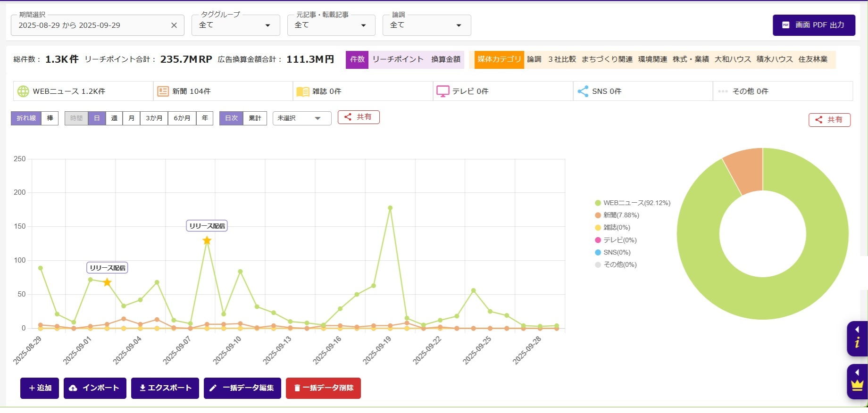Select the 論調 tab in orange bar

pyautogui.click(x=534, y=59)
